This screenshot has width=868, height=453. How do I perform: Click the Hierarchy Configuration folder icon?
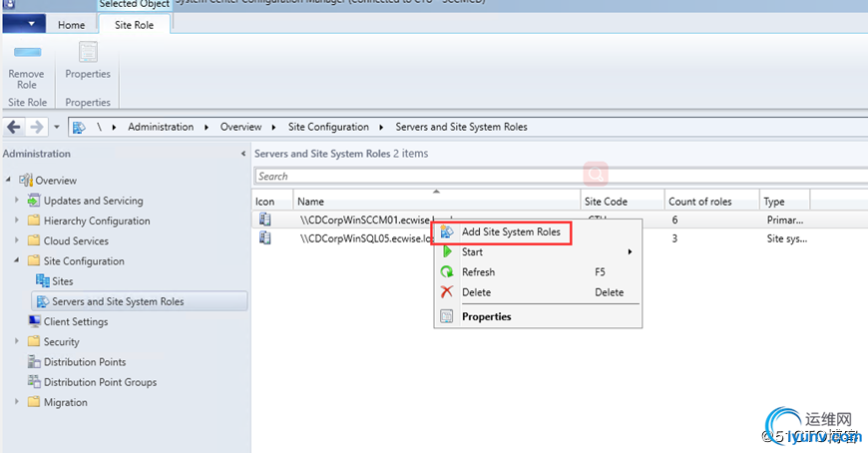coord(34,221)
